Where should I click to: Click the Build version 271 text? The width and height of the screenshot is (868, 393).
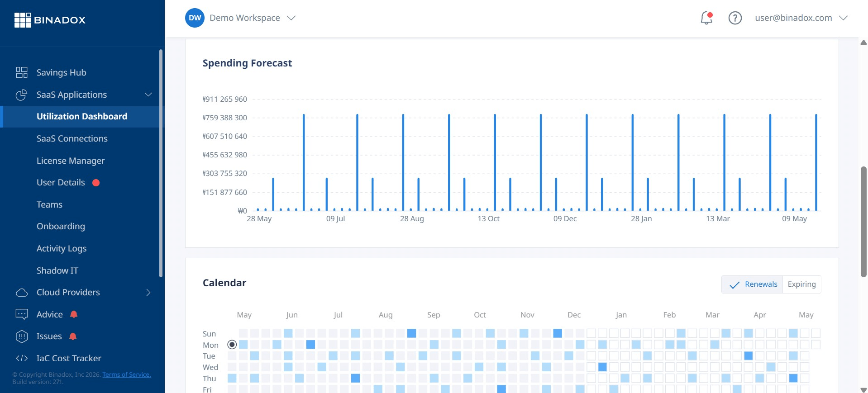(x=38, y=382)
